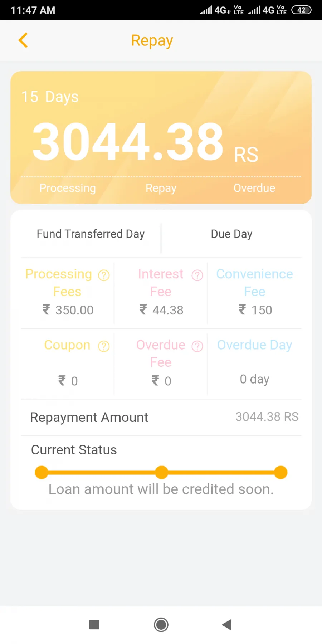322x644 pixels.
Task: Tap the Due Day label
Action: tap(231, 234)
